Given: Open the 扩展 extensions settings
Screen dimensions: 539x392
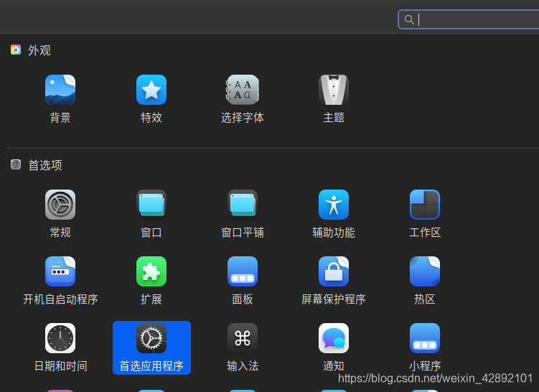Looking at the screenshot, I should (x=151, y=280).
